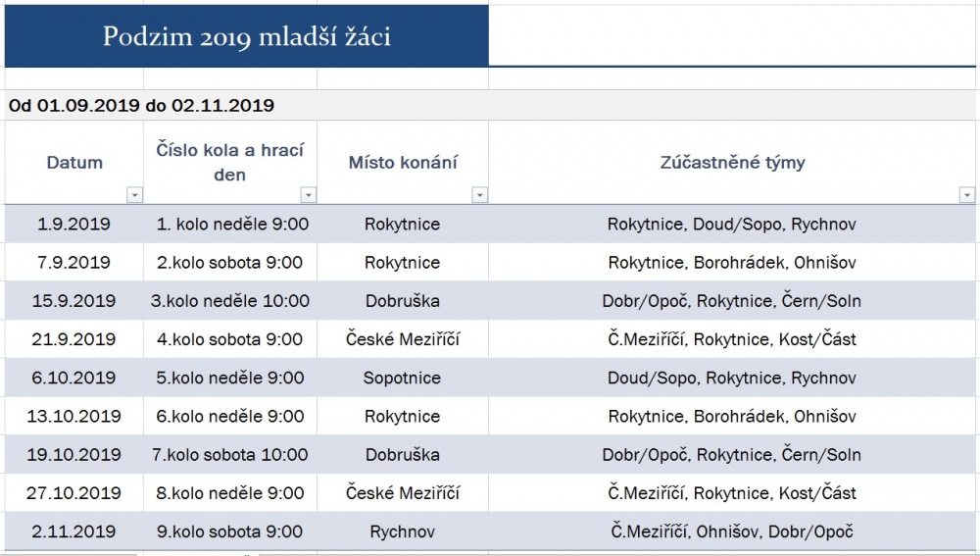Open the Číslo kola a hrací den filter arrow
The height and width of the screenshot is (556, 980).
point(308,195)
